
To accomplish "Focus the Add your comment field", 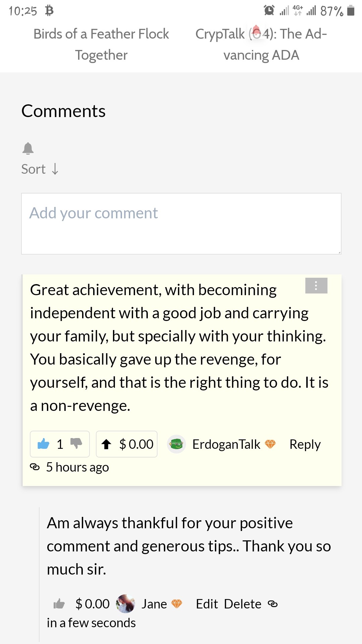I will [x=181, y=224].
